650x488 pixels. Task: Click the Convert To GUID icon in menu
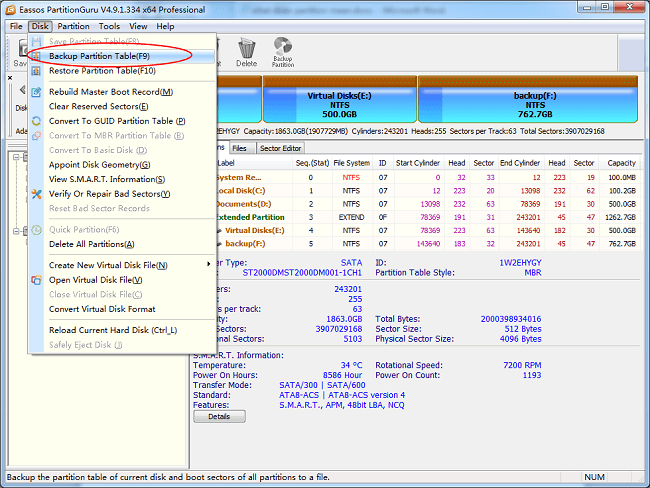tap(36, 121)
